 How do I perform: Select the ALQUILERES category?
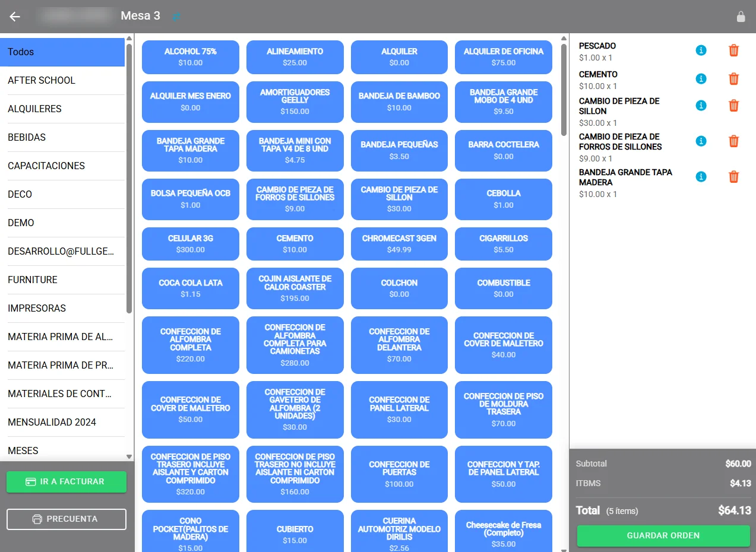coord(62,109)
